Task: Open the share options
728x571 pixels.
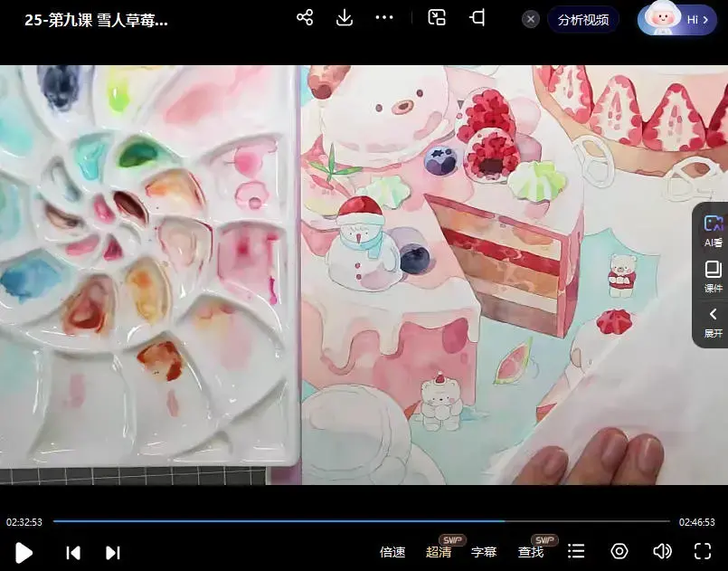Action: [305, 16]
